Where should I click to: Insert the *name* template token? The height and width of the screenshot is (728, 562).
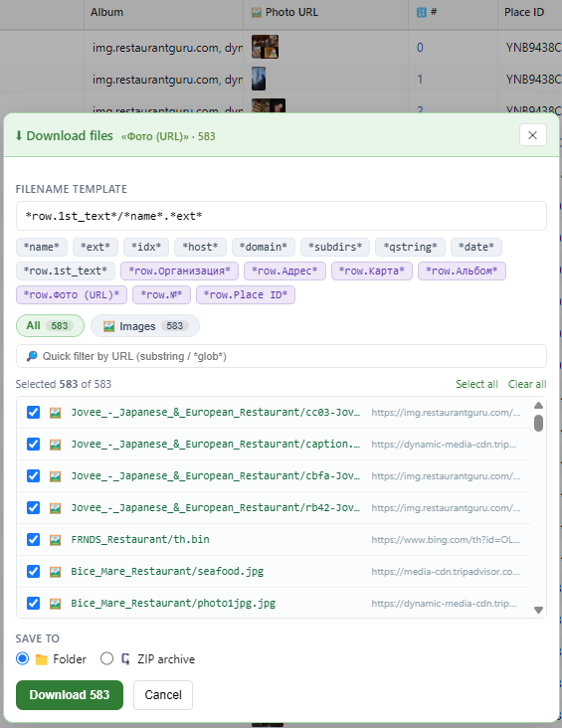click(42, 247)
